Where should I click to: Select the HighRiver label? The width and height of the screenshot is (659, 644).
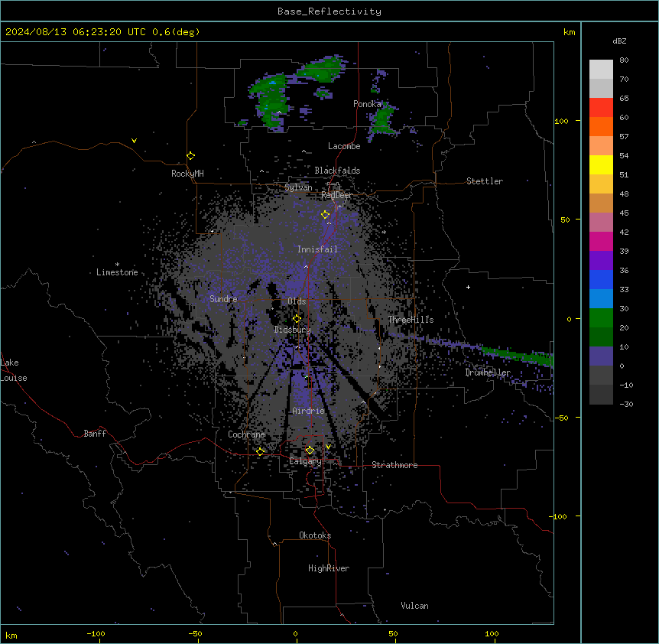tap(329, 568)
